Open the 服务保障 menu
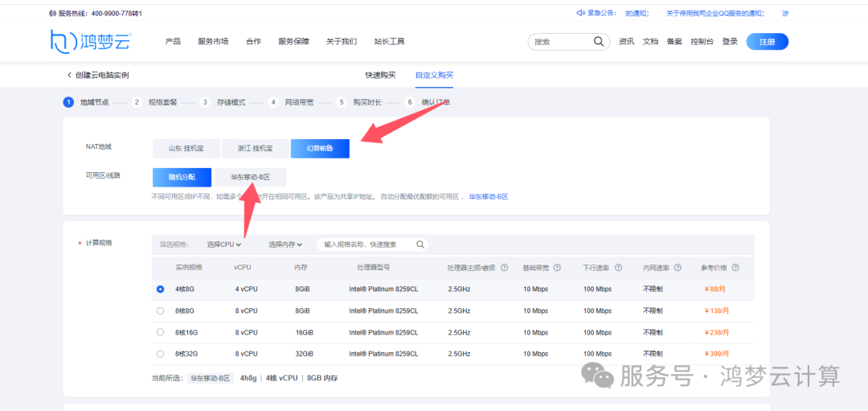The width and height of the screenshot is (868, 411). tap(294, 42)
